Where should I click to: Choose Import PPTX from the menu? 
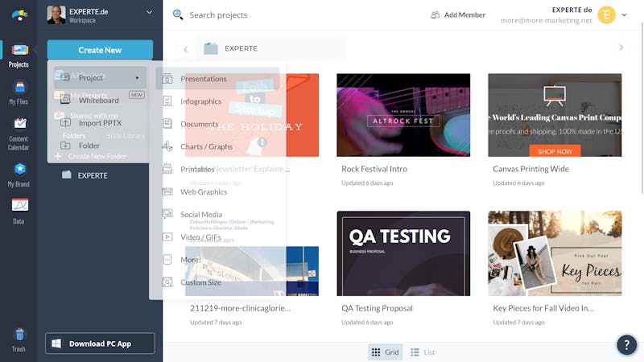coord(100,123)
